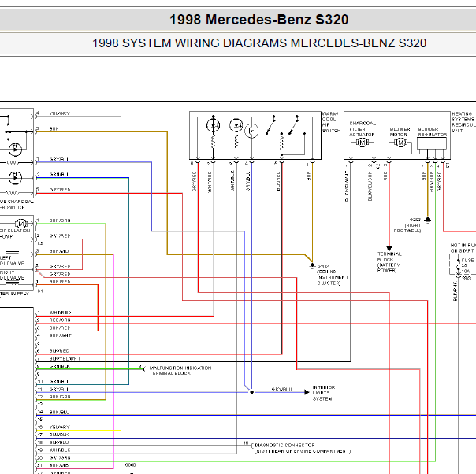Image resolution: width=476 pixels, height=474 pixels.
Task: Click the CHARCOAL FILTER ACTUATOR label
Action: pyautogui.click(x=363, y=129)
